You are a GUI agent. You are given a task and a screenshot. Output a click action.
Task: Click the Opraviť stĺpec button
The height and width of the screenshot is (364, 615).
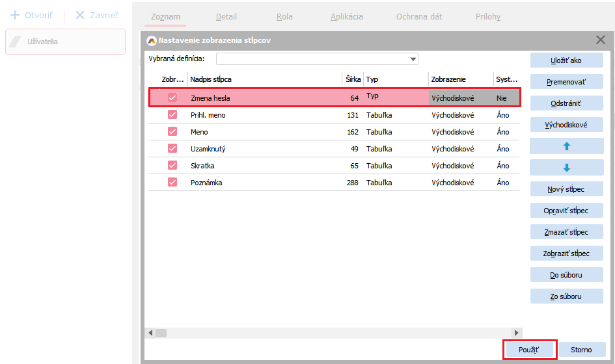click(566, 211)
